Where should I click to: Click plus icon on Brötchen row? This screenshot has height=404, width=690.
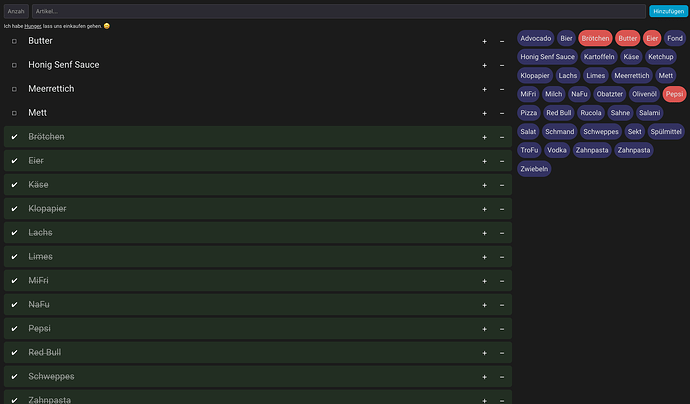tap(484, 137)
